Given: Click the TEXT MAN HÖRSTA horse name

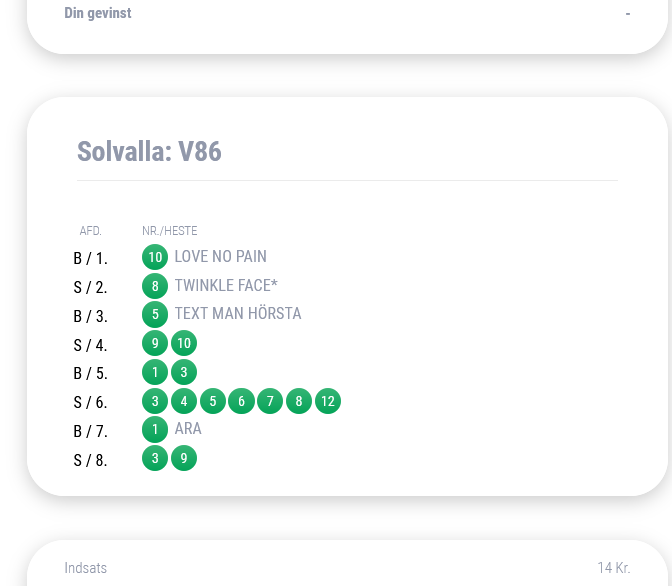Looking at the screenshot, I should pyautogui.click(x=238, y=313).
